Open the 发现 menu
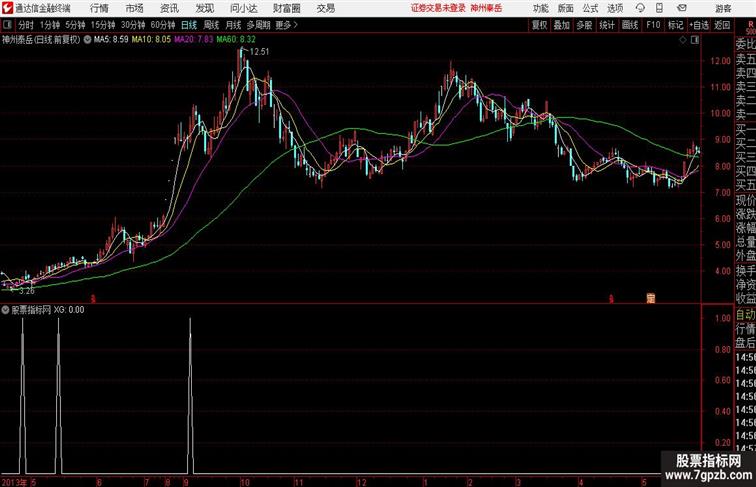Viewport: 756px width, 487px height. coord(204,8)
